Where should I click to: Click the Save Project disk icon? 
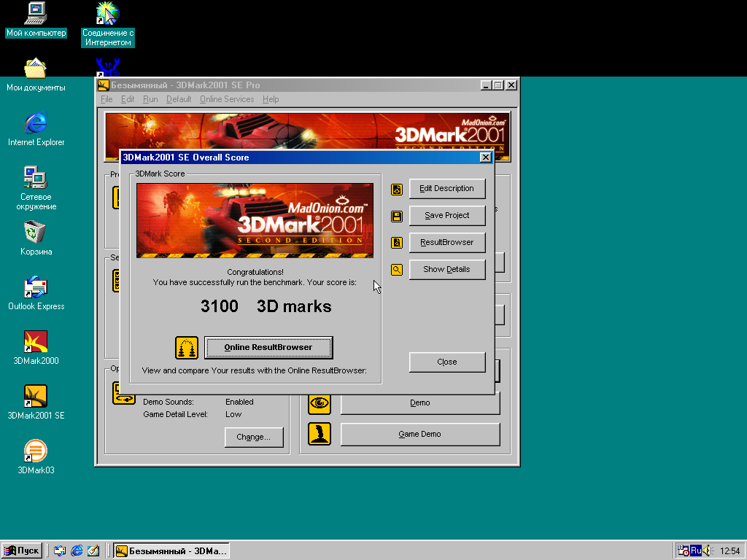click(397, 216)
